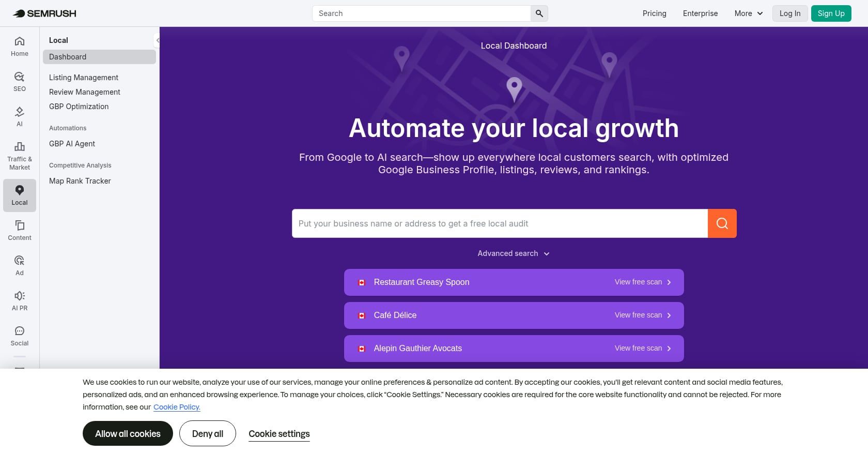
Task: Open chevron on Café Délice row
Action: coord(669,315)
